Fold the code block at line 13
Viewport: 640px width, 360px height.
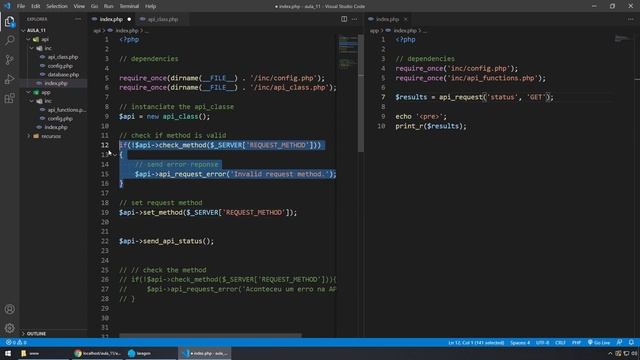click(x=115, y=155)
